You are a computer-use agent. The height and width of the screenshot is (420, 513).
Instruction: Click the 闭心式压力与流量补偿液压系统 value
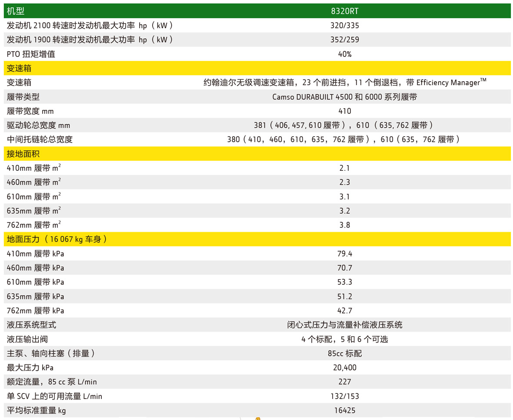click(x=344, y=325)
